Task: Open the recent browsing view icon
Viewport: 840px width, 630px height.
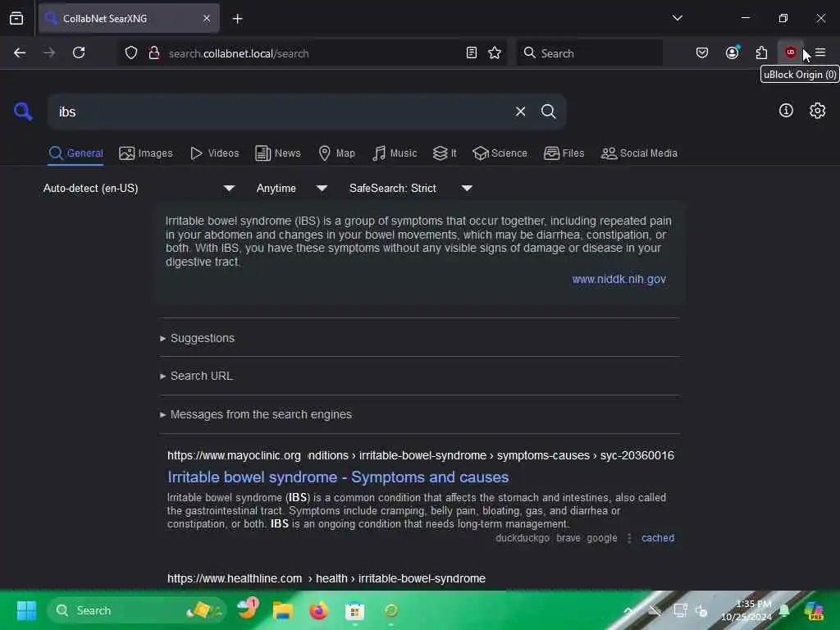Action: (16, 18)
